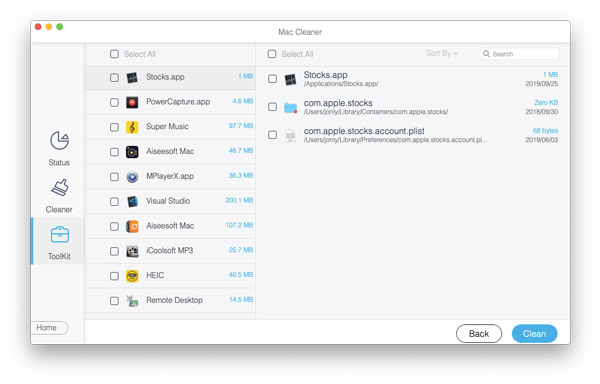Open the ToolKit briefcase icon
The height and width of the screenshot is (384, 600).
click(x=60, y=234)
